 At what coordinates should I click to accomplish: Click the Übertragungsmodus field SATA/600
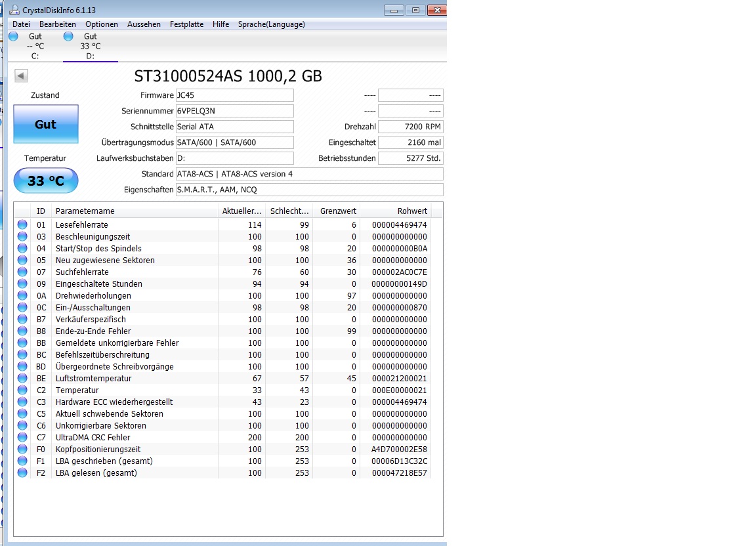[234, 142]
